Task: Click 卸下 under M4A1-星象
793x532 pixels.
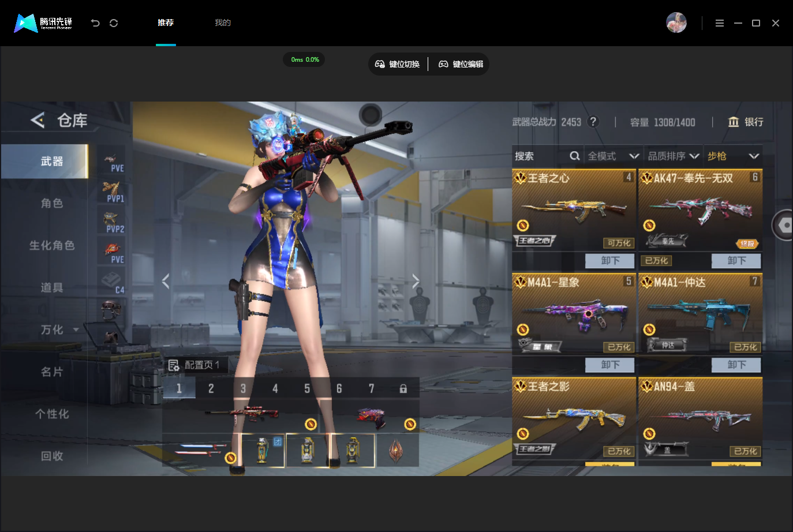Action: (610, 365)
